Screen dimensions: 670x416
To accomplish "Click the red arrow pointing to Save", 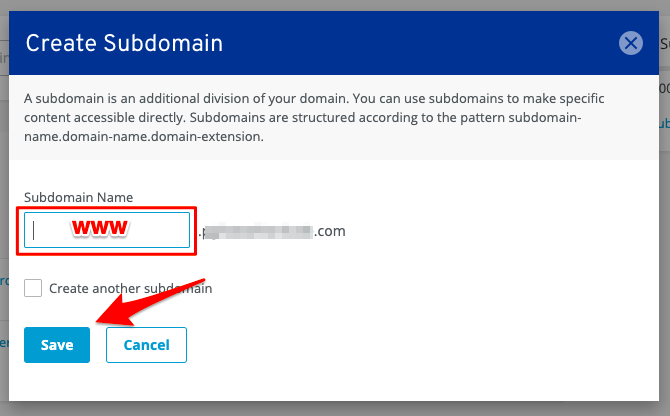I will 150,301.
